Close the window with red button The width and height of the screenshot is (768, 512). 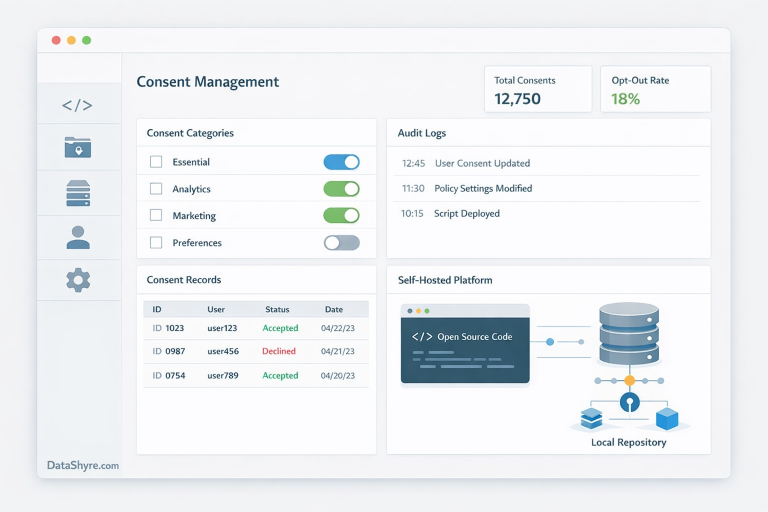click(56, 40)
